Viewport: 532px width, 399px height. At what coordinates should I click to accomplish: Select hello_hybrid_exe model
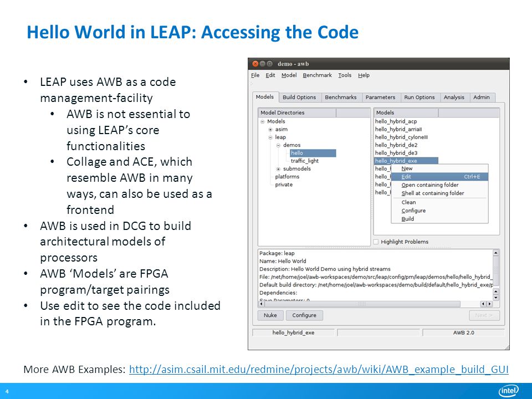pyautogui.click(x=406, y=161)
